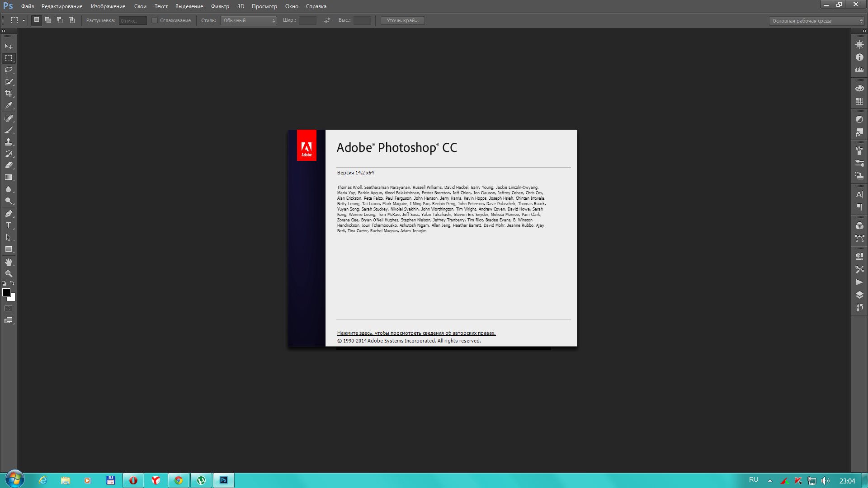The width and height of the screenshot is (868, 488).
Task: Select the Brush tool
Action: [9, 130]
